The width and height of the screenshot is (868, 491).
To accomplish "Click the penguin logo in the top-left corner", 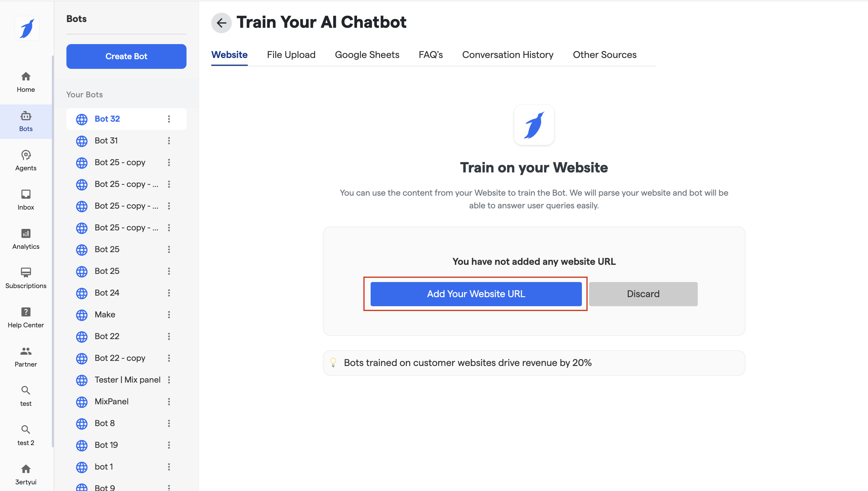I will pos(27,29).
